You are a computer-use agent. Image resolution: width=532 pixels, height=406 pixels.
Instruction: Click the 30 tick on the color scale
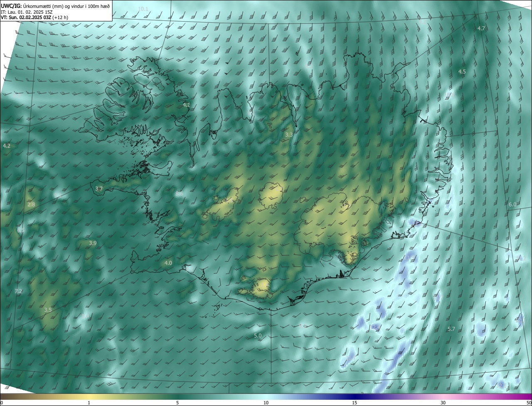point(443,403)
